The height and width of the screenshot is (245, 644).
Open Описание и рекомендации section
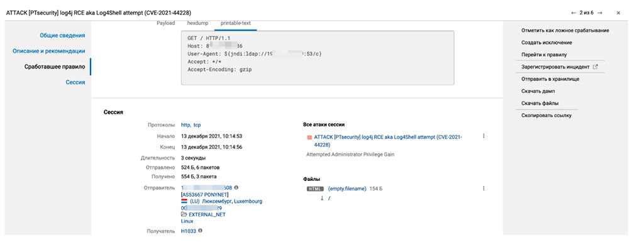coord(49,51)
